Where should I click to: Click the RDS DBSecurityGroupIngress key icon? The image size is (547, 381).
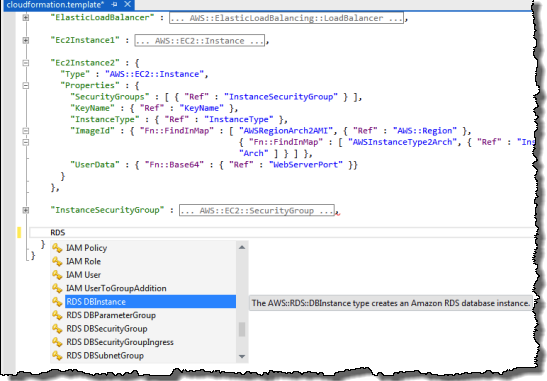click(57, 342)
